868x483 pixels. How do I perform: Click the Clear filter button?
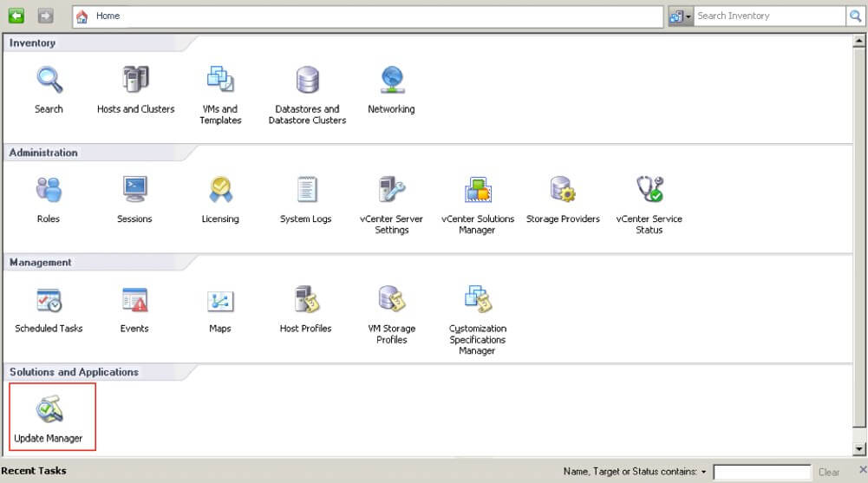[x=829, y=472]
